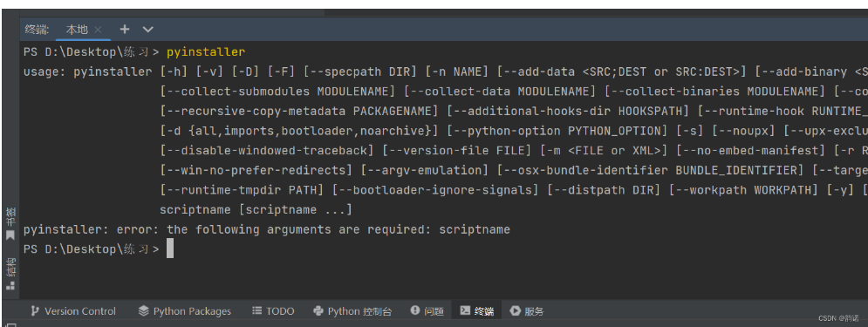This screenshot has height=327, width=868.
Task: Open the 书签 bookmarks side panel
Action: coord(10,223)
